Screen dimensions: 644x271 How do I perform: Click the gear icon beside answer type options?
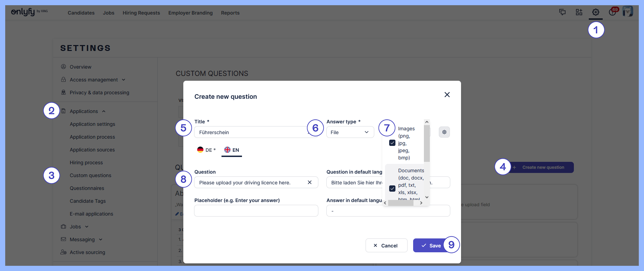pos(444,132)
